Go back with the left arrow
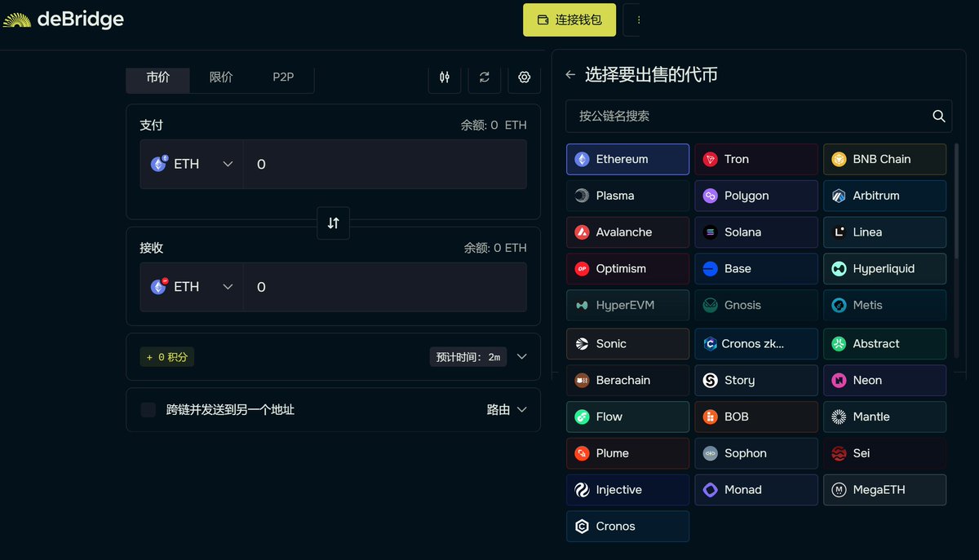 (570, 75)
